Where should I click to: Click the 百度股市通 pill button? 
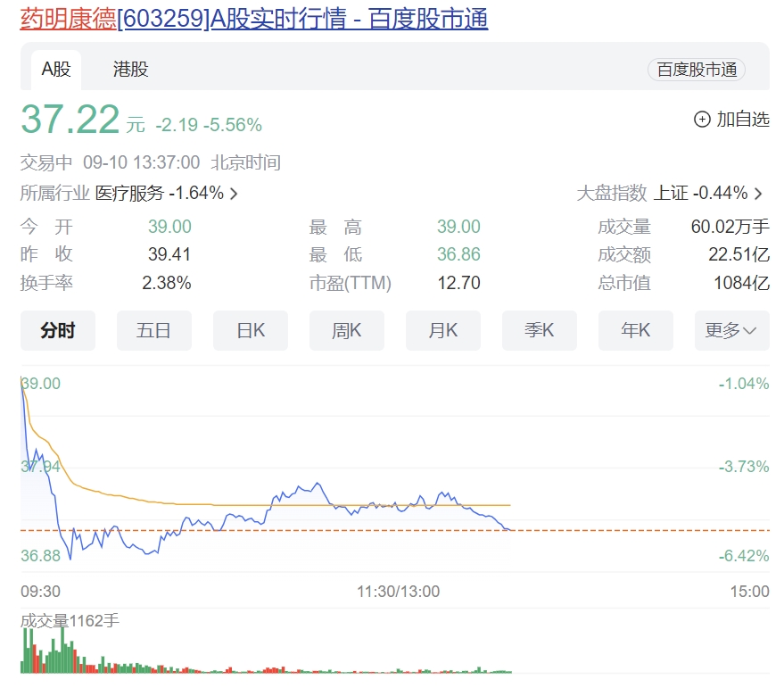[x=697, y=70]
